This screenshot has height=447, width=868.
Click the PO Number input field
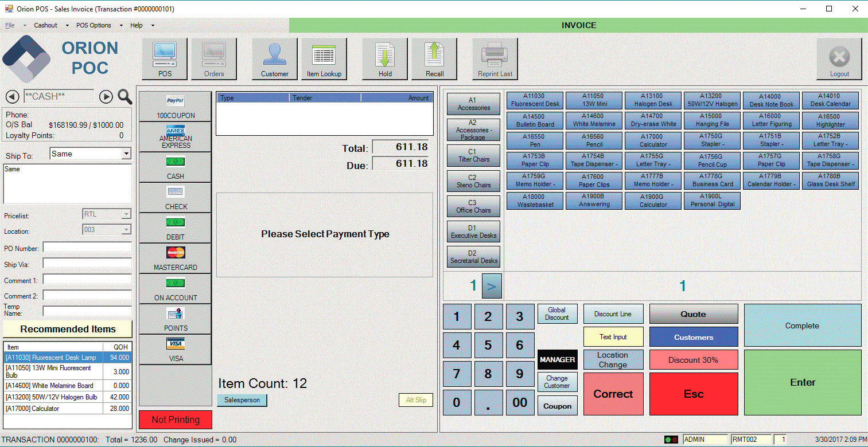pyautogui.click(x=87, y=248)
